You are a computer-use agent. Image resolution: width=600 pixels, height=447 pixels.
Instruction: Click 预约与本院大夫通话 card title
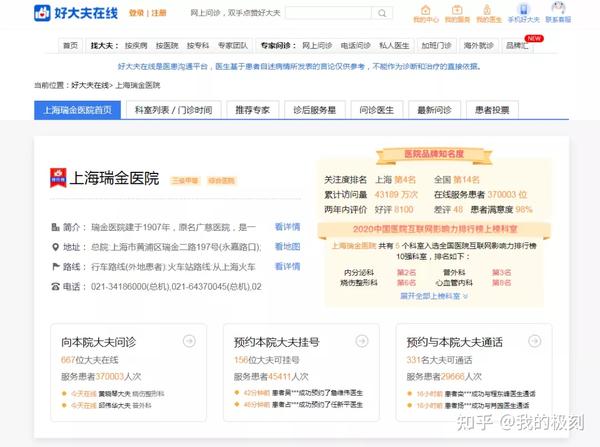pos(454,342)
